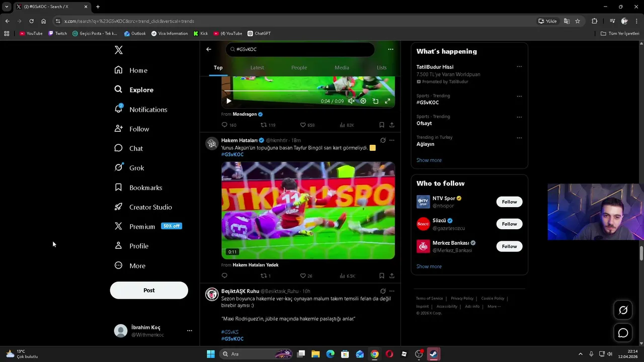Go back with the search page arrow
The height and width of the screenshot is (362, 644).
coord(209,49)
